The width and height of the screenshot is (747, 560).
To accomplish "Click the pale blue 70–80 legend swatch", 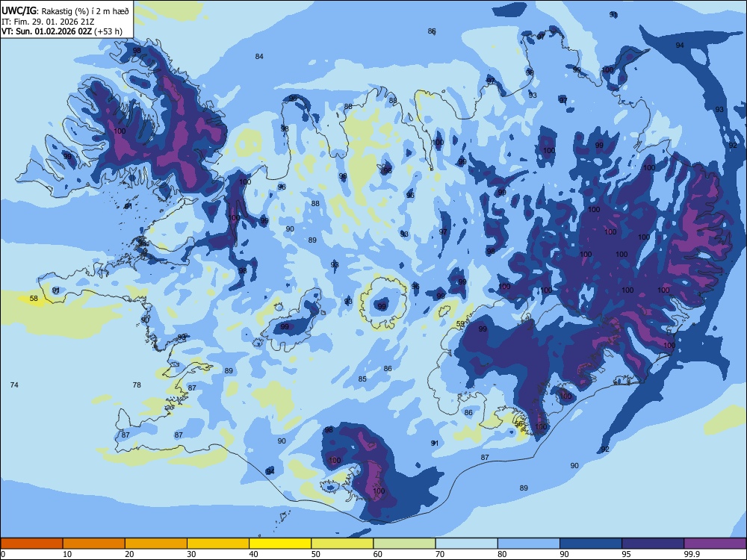I will (467, 544).
